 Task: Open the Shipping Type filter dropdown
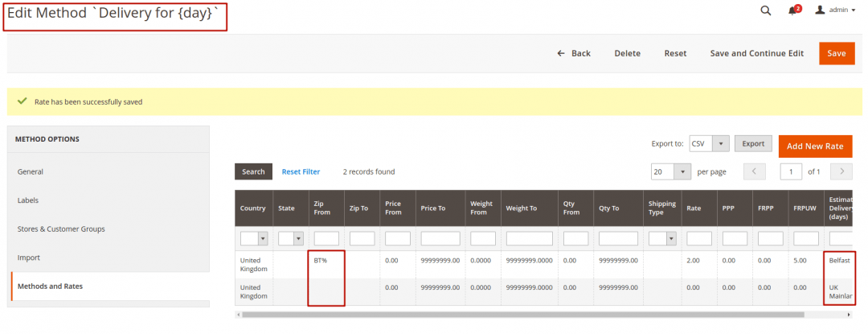tap(661, 239)
